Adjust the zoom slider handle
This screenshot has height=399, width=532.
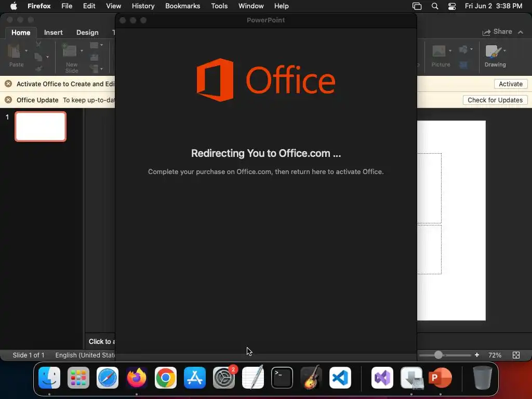pos(438,355)
